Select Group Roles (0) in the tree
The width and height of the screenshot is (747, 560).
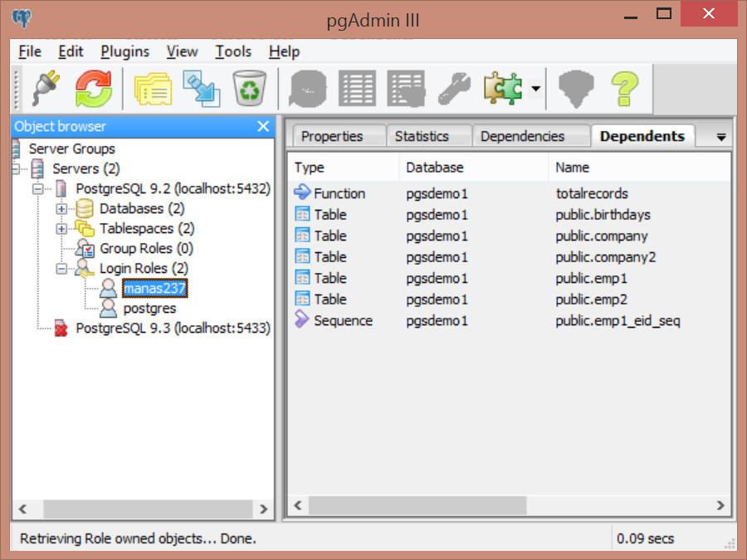(146, 249)
